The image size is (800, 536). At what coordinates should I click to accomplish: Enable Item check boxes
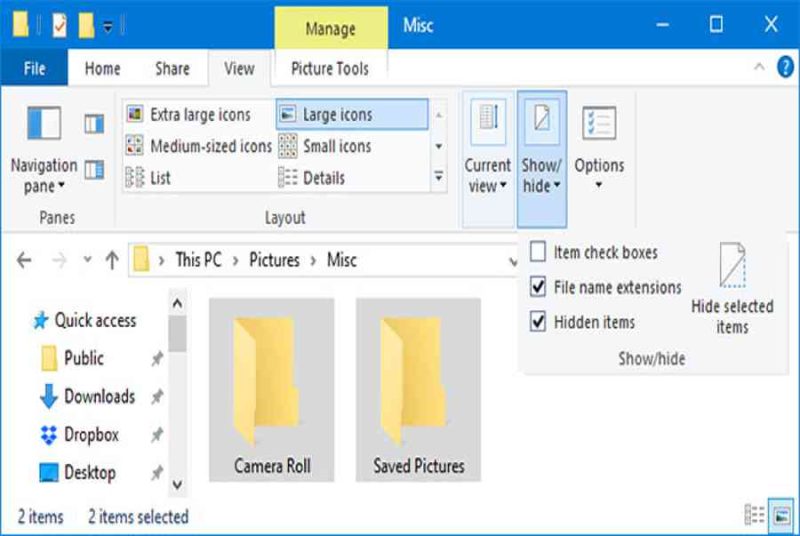point(538,252)
